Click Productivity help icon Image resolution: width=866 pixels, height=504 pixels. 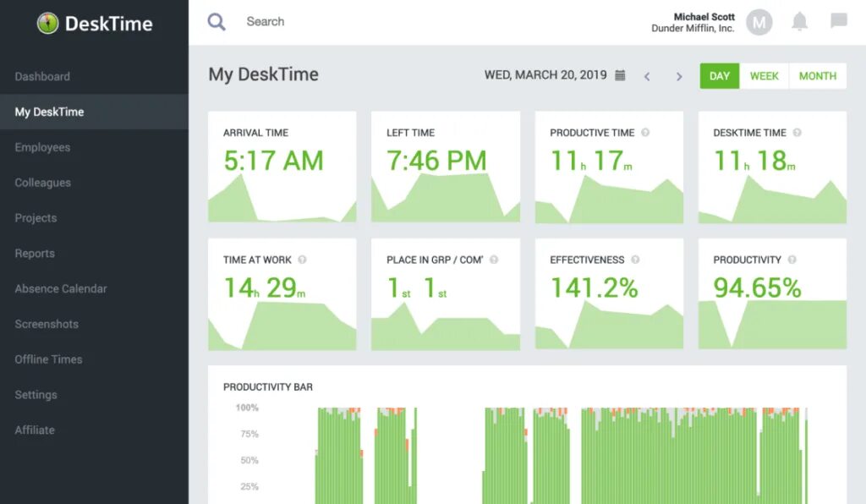click(x=792, y=260)
